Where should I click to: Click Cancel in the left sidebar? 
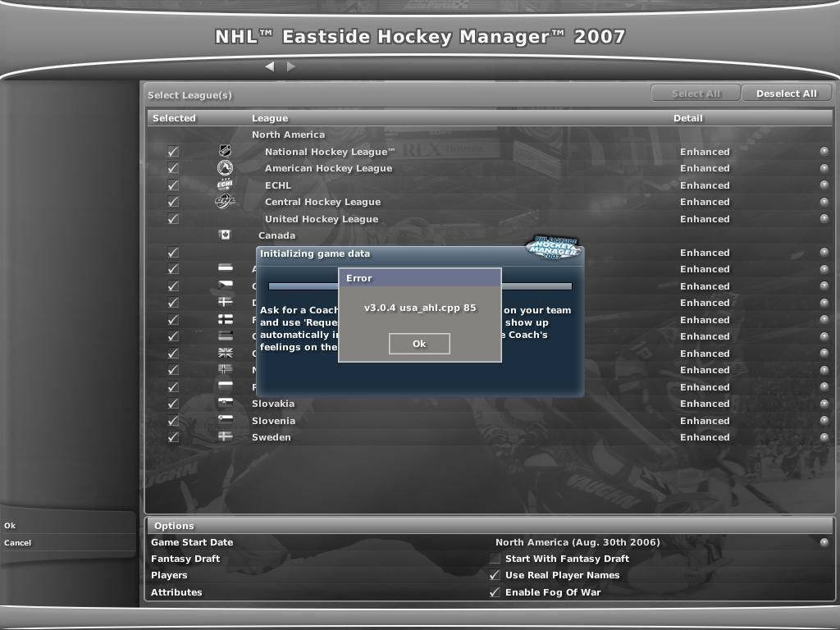pyautogui.click(x=18, y=543)
